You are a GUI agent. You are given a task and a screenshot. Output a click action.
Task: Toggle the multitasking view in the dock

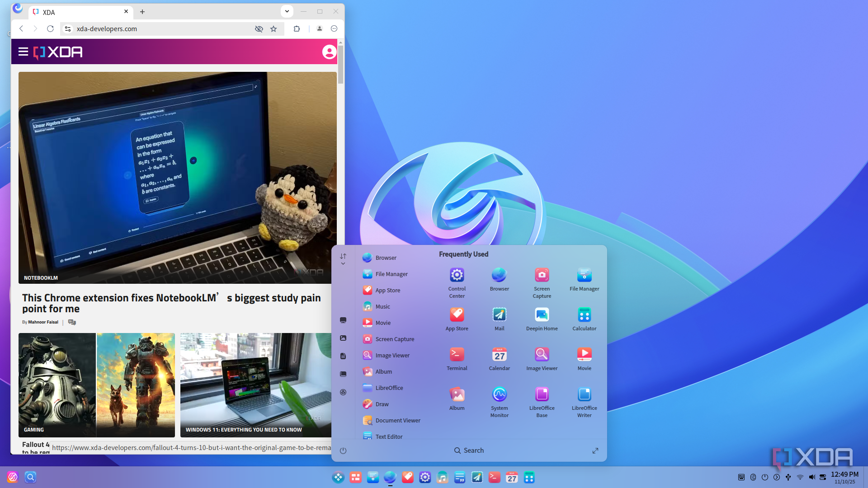pyautogui.click(x=355, y=477)
